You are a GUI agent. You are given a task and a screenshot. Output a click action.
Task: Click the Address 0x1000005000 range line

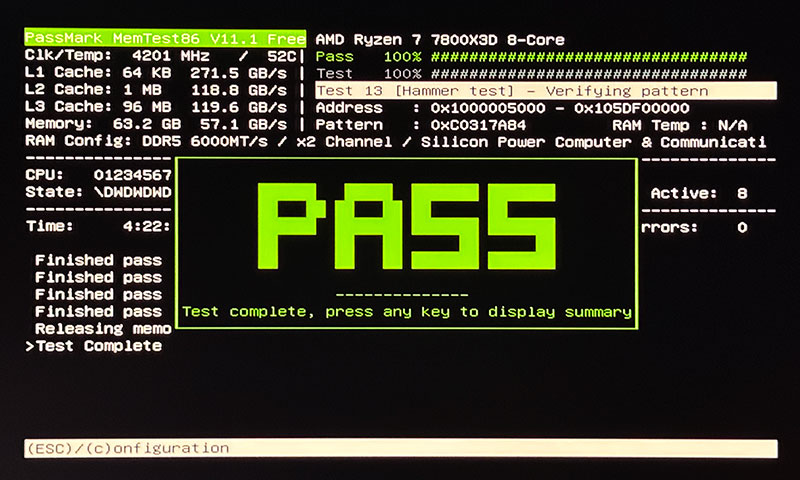tap(503, 108)
